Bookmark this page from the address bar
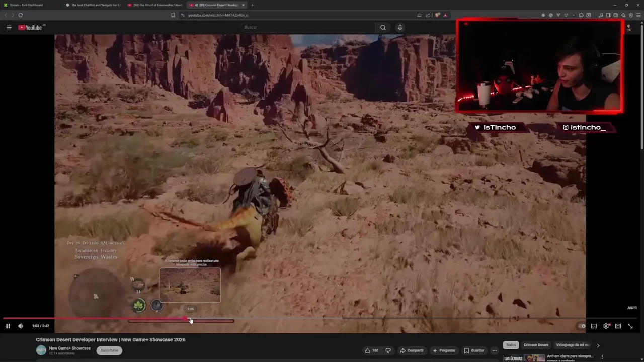Screen dimensions: 644x362 coord(173,15)
